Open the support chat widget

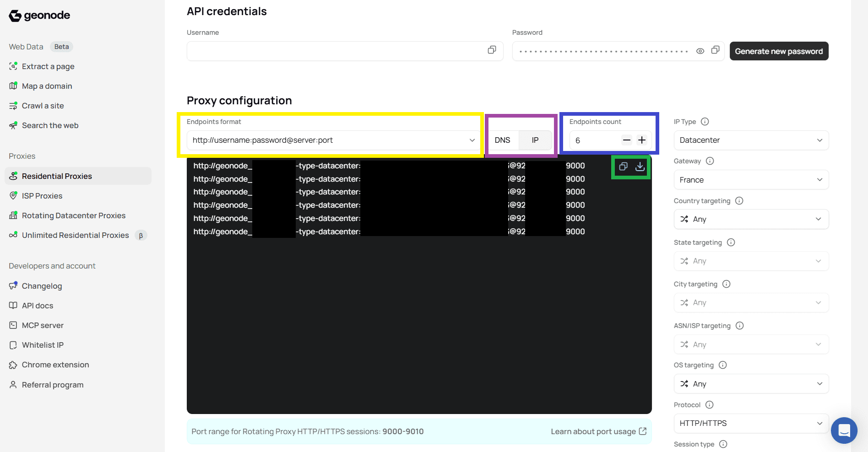pos(844,430)
